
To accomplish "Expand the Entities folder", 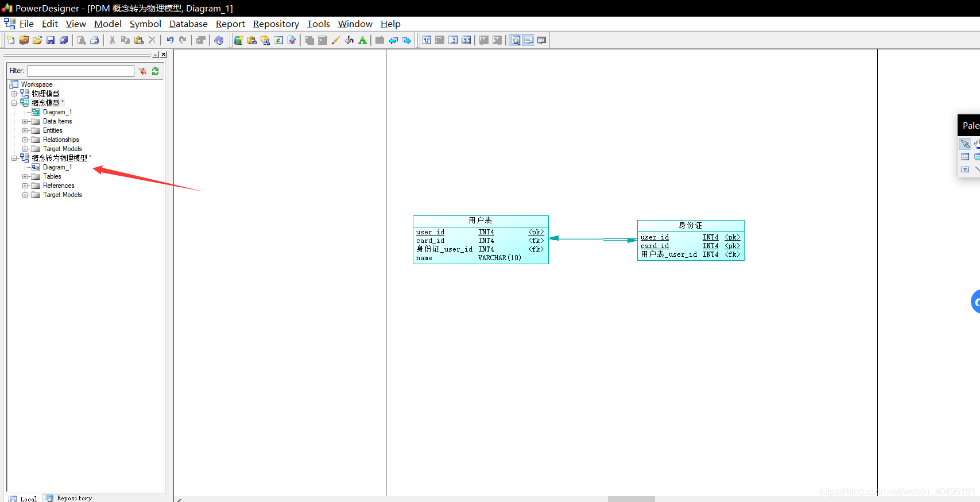I will (x=25, y=130).
